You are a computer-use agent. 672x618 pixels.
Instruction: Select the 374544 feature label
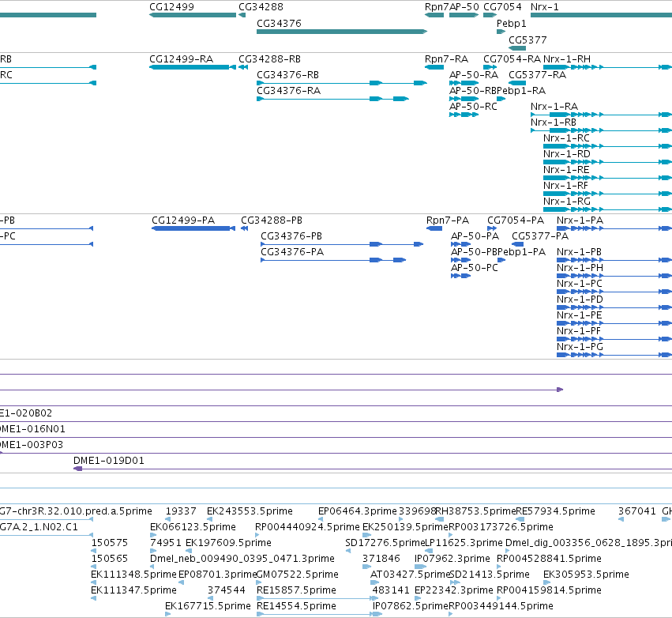pos(227,590)
